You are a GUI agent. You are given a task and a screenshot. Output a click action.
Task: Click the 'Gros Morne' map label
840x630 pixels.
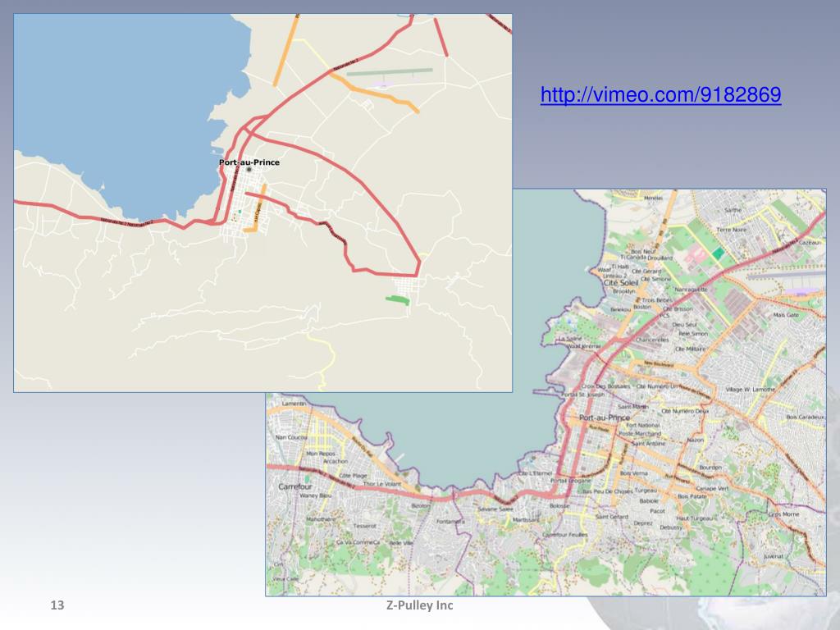pyautogui.click(x=783, y=514)
